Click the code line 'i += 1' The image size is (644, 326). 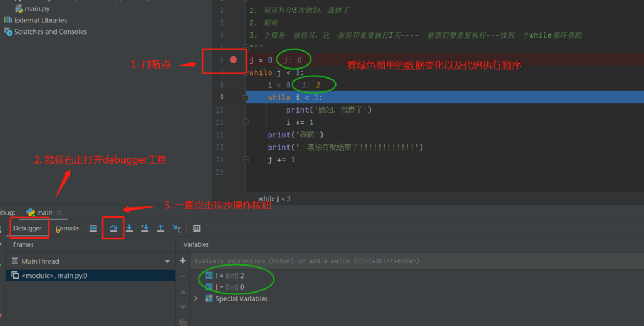(x=300, y=123)
